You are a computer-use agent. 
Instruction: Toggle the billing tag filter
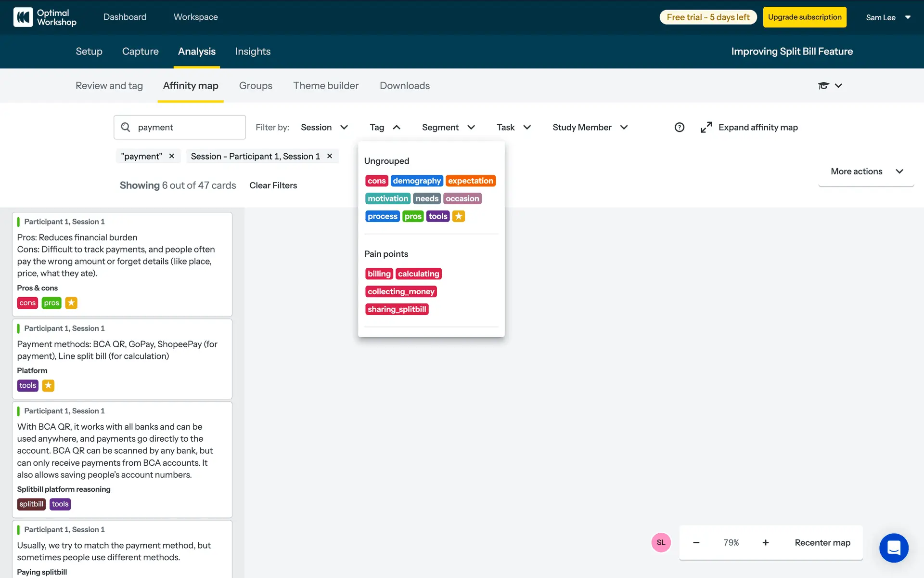(x=379, y=274)
